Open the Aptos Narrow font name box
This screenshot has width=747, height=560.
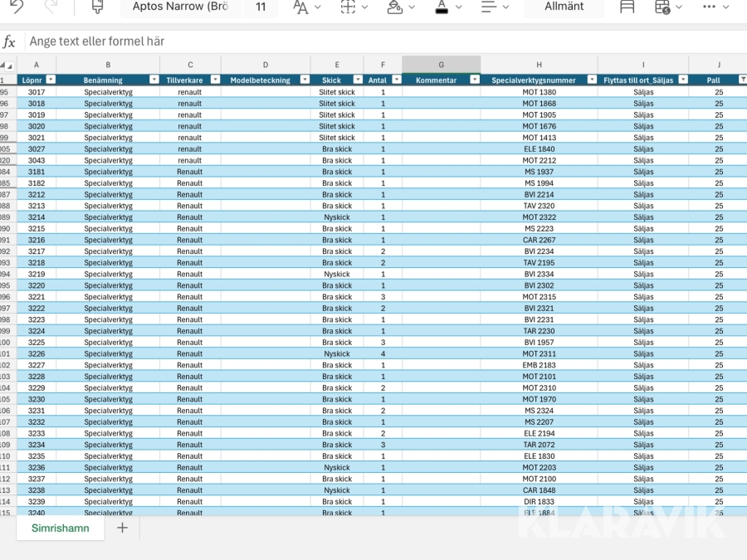pyautogui.click(x=180, y=7)
